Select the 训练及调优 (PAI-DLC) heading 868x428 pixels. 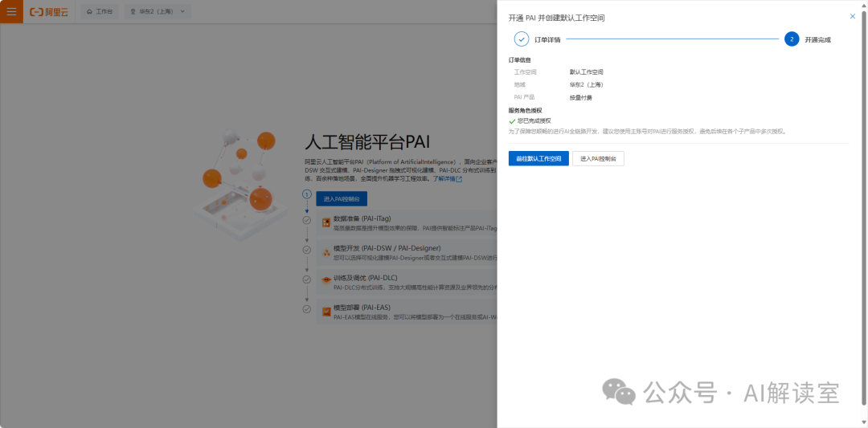pos(366,278)
